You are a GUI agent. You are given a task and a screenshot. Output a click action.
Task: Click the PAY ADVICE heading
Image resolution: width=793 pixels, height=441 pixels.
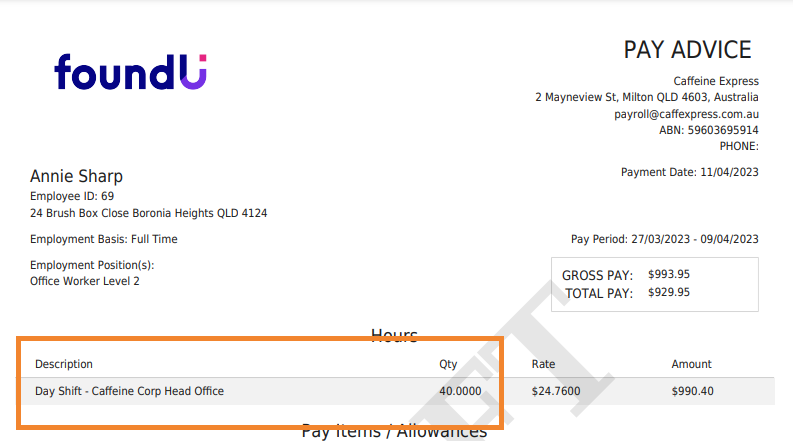687,50
